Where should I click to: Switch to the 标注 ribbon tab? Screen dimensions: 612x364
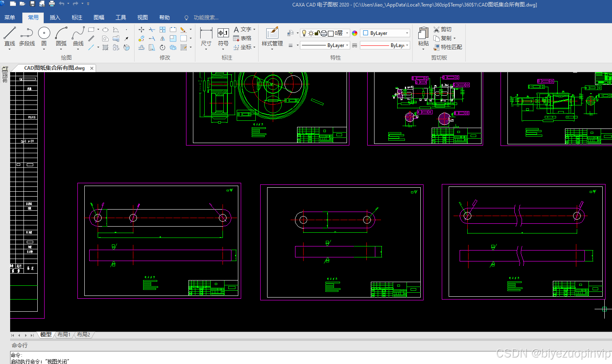pyautogui.click(x=77, y=17)
